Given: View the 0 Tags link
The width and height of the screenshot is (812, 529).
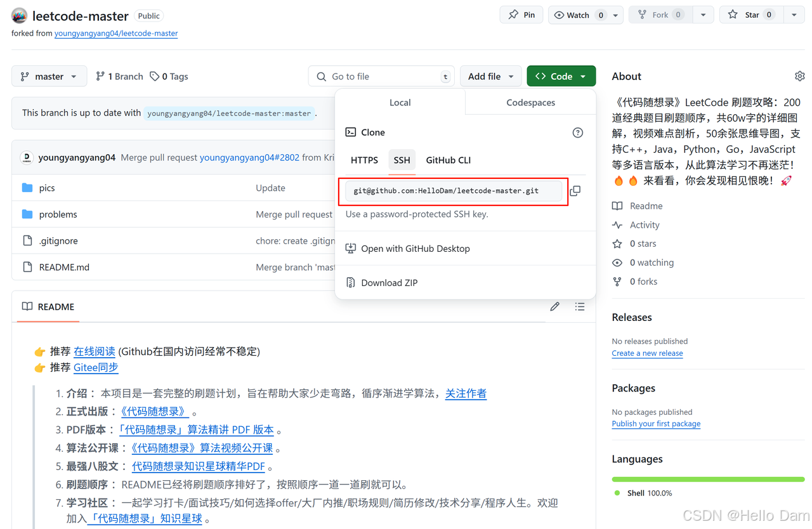Looking at the screenshot, I should [x=169, y=76].
